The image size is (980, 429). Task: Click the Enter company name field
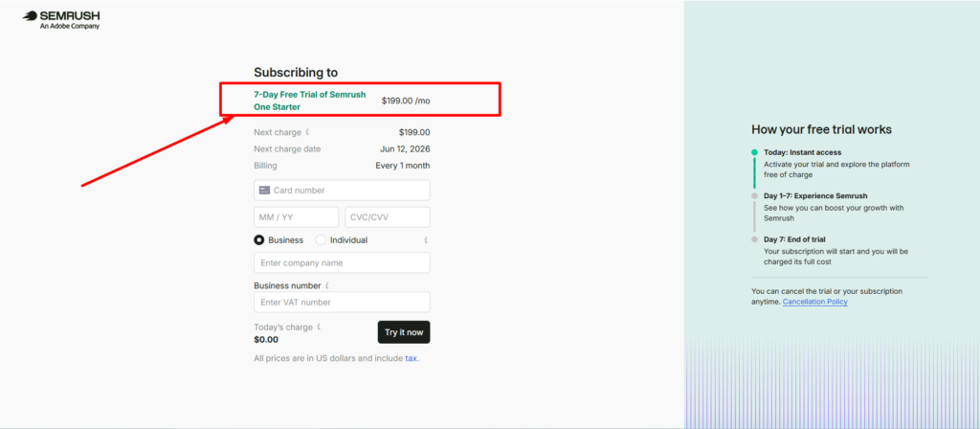click(x=342, y=262)
